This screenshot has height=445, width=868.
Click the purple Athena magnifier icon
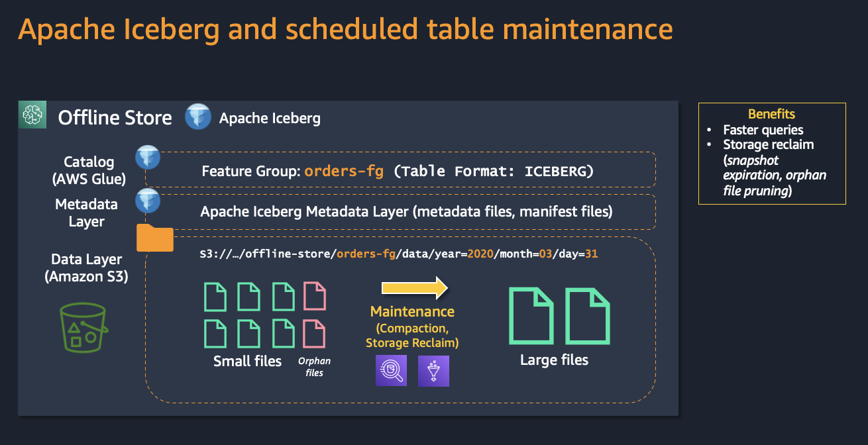(x=391, y=371)
